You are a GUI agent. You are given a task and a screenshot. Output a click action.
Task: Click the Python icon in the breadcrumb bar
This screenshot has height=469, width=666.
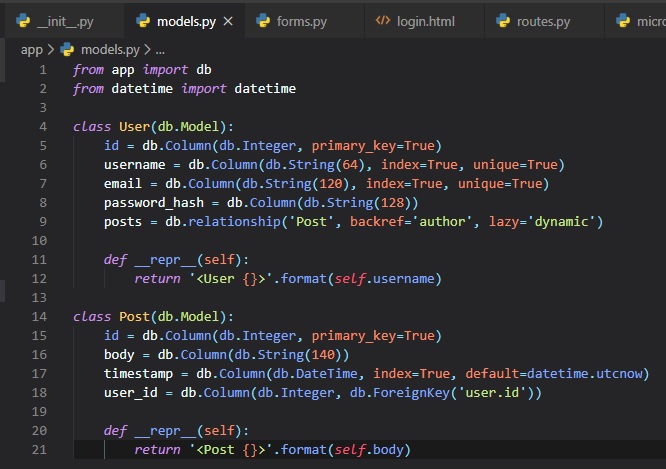coord(67,49)
